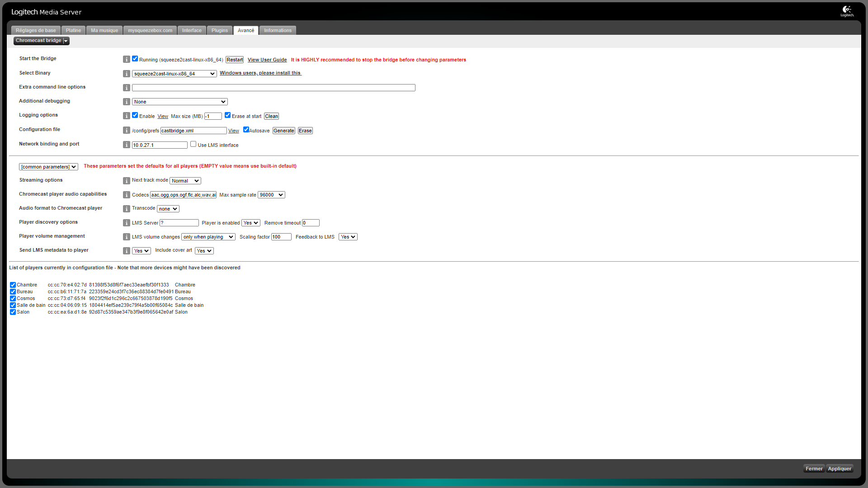Switch to the Ma musique tab

(104, 30)
